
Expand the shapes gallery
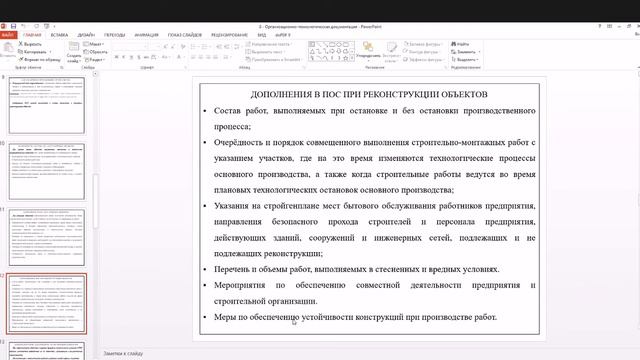352,58
